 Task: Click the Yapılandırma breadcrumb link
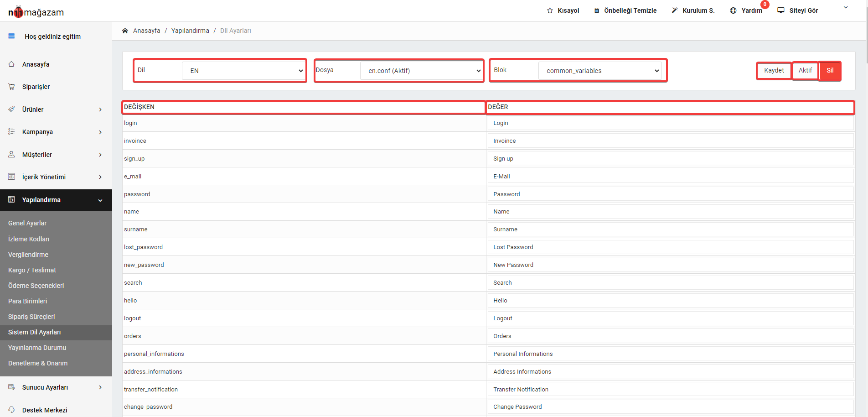[190, 31]
